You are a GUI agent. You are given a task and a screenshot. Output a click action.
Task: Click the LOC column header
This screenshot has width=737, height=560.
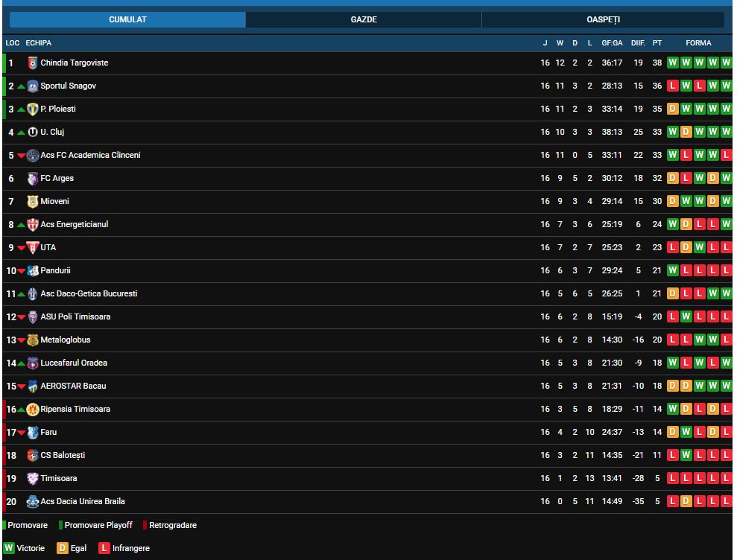tap(12, 42)
